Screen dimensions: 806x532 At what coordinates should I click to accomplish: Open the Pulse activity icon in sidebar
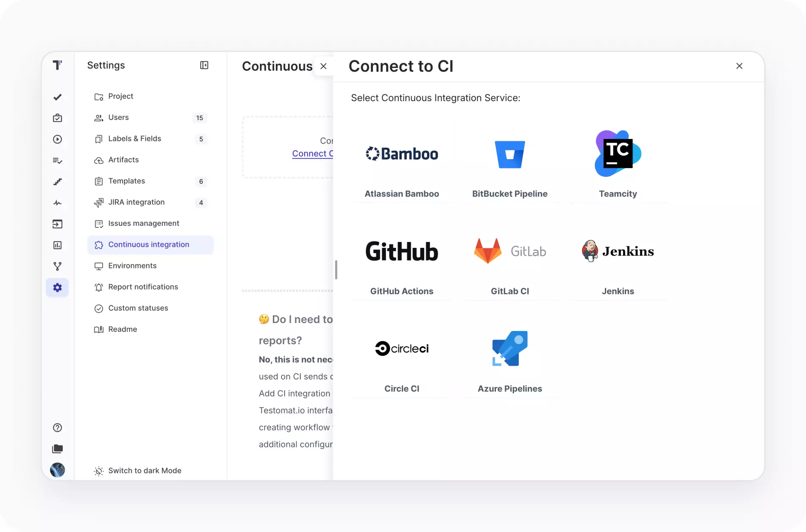[57, 203]
